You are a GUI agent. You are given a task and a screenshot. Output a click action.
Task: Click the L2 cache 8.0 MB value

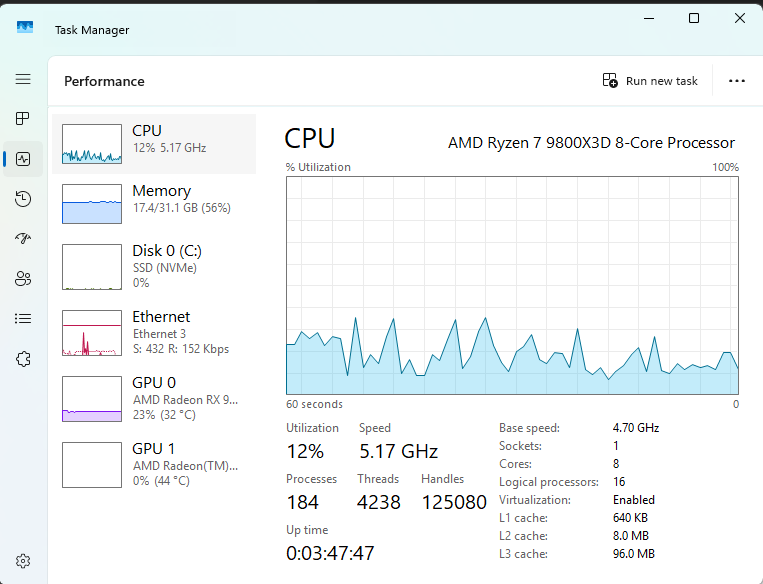(x=631, y=536)
